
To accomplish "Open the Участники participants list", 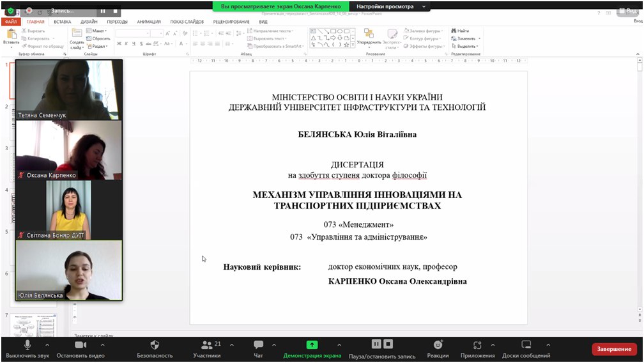I will coord(207,350).
